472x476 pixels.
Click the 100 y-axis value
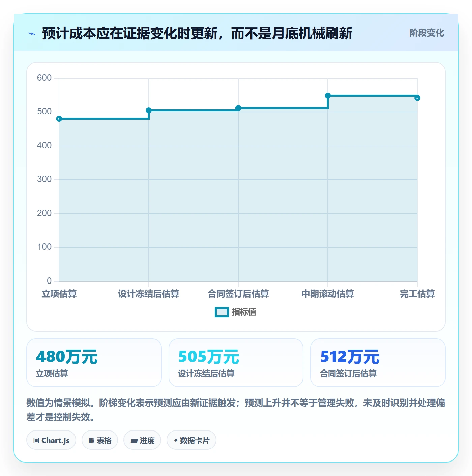pos(44,247)
